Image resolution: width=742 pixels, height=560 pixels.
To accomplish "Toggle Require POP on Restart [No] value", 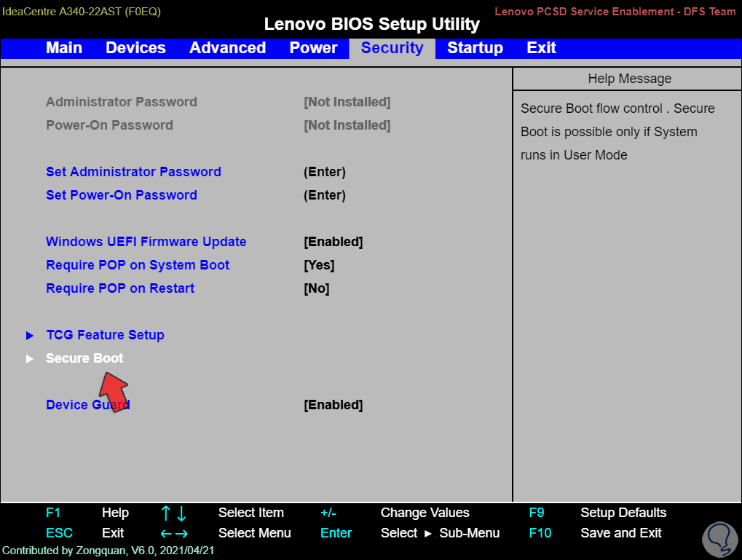I will pos(317,288).
